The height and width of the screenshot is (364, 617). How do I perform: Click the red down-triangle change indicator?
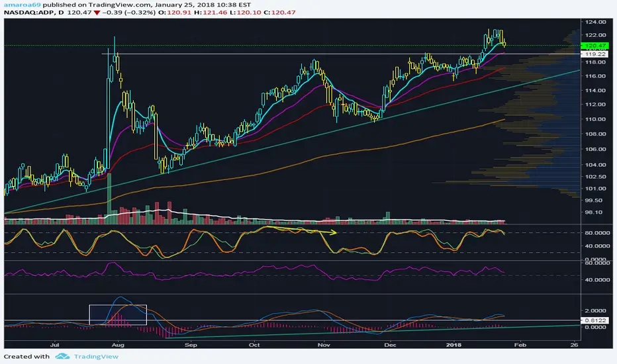[x=97, y=13]
